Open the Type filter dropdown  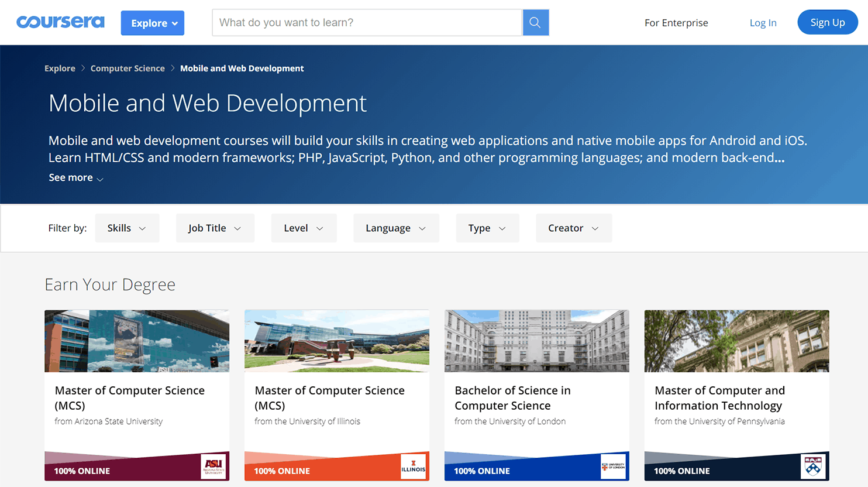click(x=487, y=228)
